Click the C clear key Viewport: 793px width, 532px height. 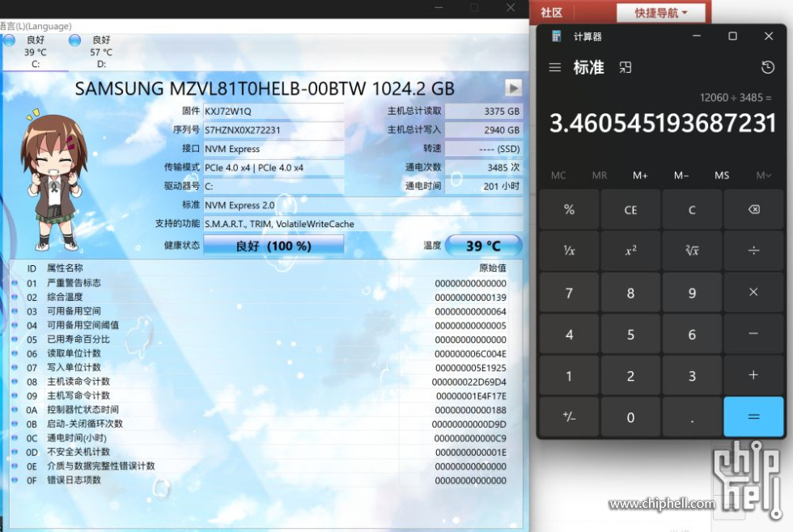[692, 209]
